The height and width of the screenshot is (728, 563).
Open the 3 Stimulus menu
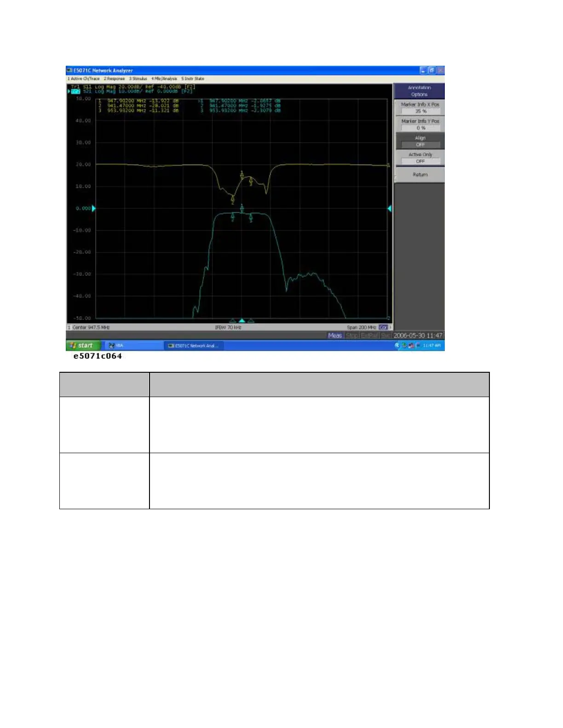pos(138,79)
